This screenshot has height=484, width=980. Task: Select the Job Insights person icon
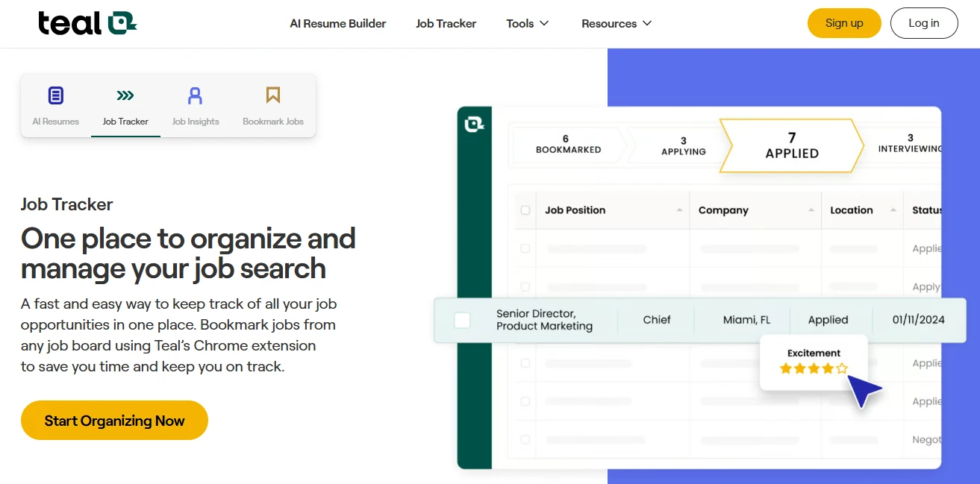tap(195, 95)
